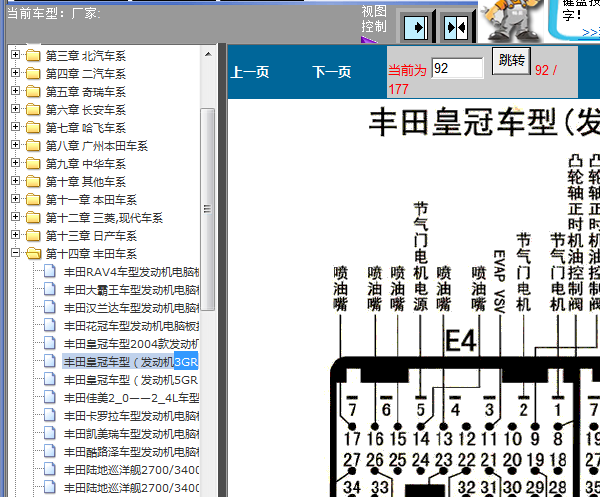Click the mechanic mascot image

(510, 21)
